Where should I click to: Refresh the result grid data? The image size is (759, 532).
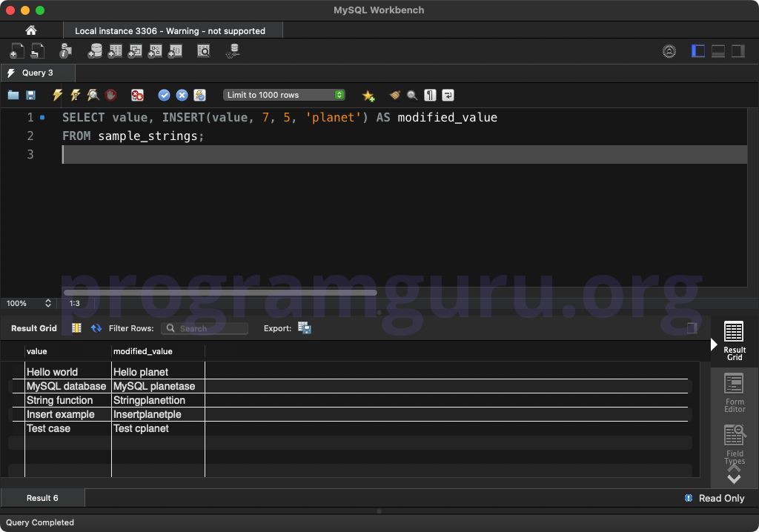pyautogui.click(x=96, y=328)
